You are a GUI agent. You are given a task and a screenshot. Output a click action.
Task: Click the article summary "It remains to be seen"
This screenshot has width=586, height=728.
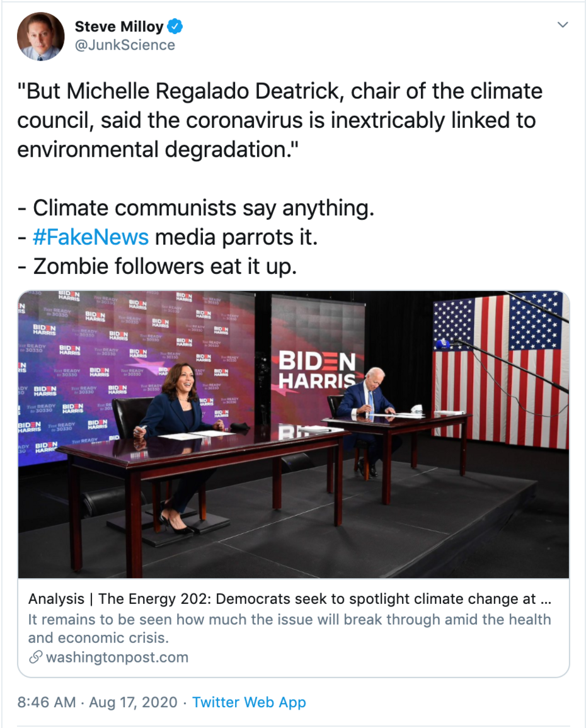point(289,628)
